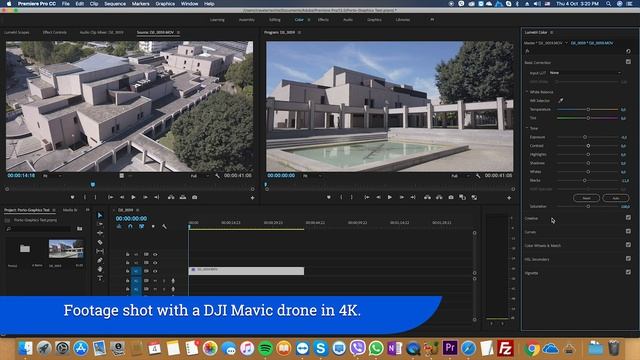Open the Input LUT dropdown

coord(585,73)
